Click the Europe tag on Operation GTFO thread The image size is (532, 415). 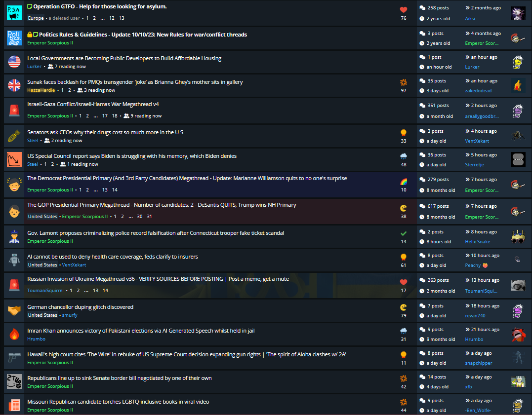coord(36,18)
